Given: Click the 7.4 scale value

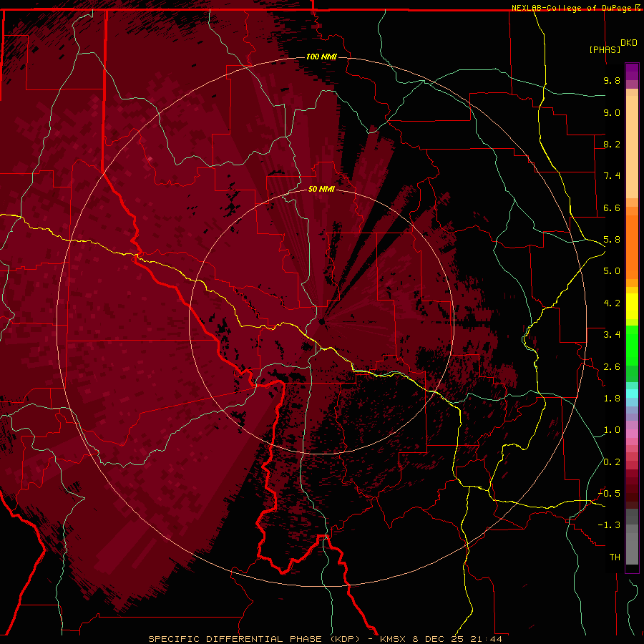Looking at the screenshot, I should 612,176.
